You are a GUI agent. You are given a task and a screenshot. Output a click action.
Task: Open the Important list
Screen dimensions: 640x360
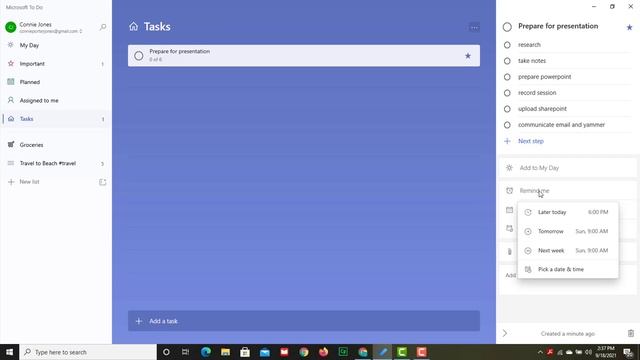coord(56,64)
